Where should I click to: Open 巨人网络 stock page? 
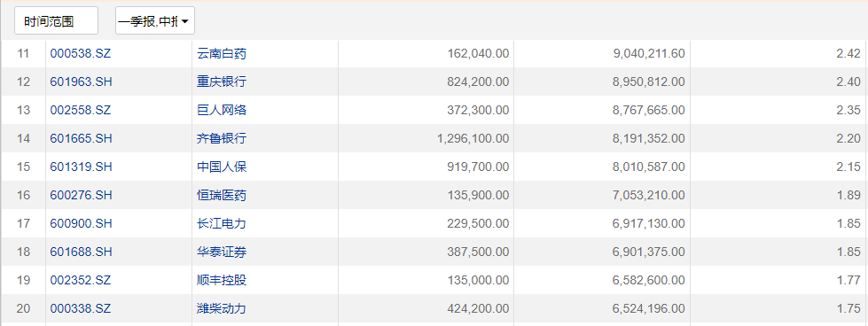tap(222, 110)
